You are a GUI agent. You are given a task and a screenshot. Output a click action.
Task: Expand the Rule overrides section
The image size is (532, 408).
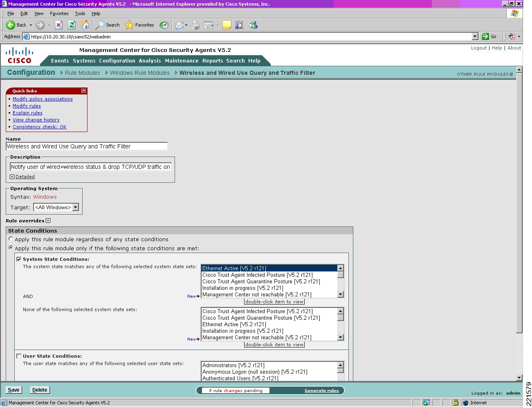tap(48, 220)
